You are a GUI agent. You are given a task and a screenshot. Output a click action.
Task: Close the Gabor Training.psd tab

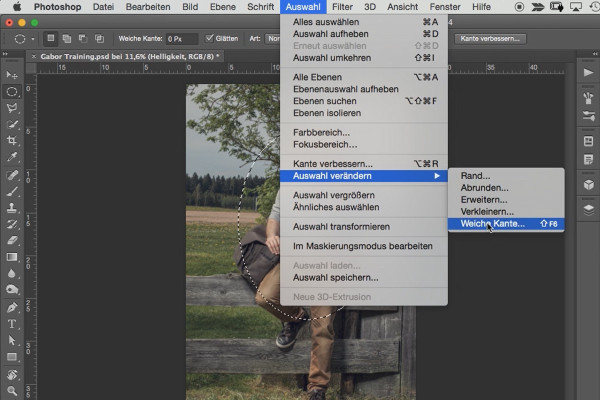pyautogui.click(x=34, y=57)
